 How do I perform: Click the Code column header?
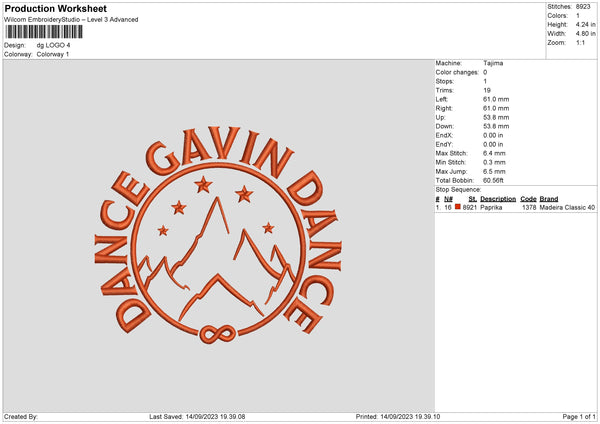528,199
